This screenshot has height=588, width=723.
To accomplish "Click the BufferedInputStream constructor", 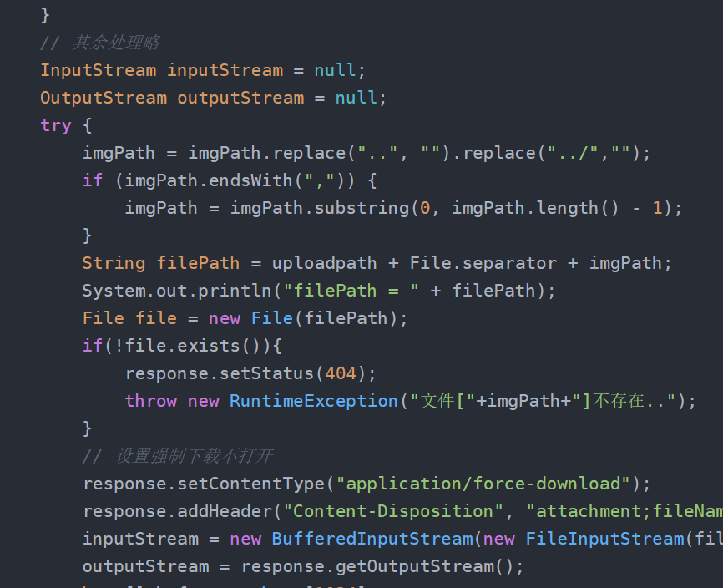I will pos(372,539).
